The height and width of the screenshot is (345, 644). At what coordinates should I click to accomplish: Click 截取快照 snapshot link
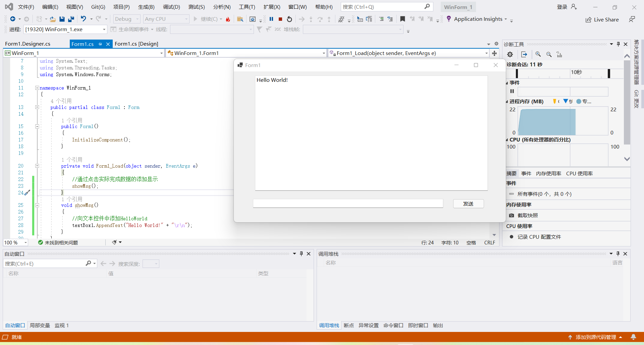[x=528, y=215]
